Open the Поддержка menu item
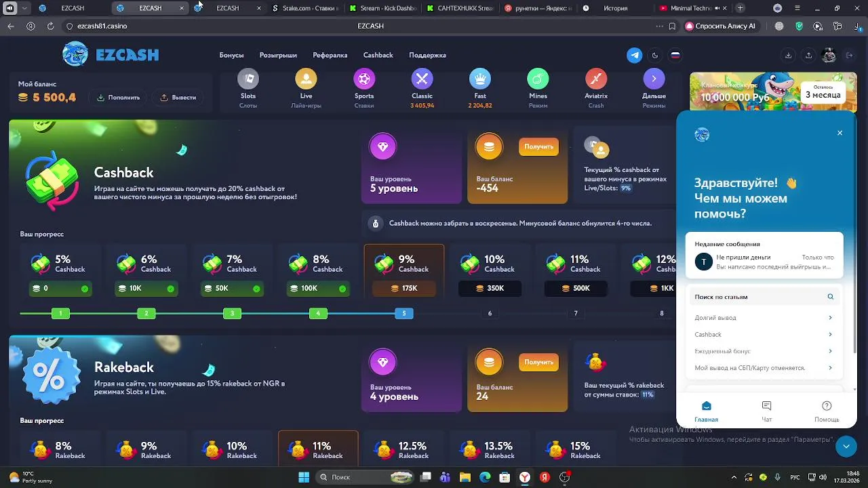The height and width of the screenshot is (488, 868). pyautogui.click(x=427, y=56)
